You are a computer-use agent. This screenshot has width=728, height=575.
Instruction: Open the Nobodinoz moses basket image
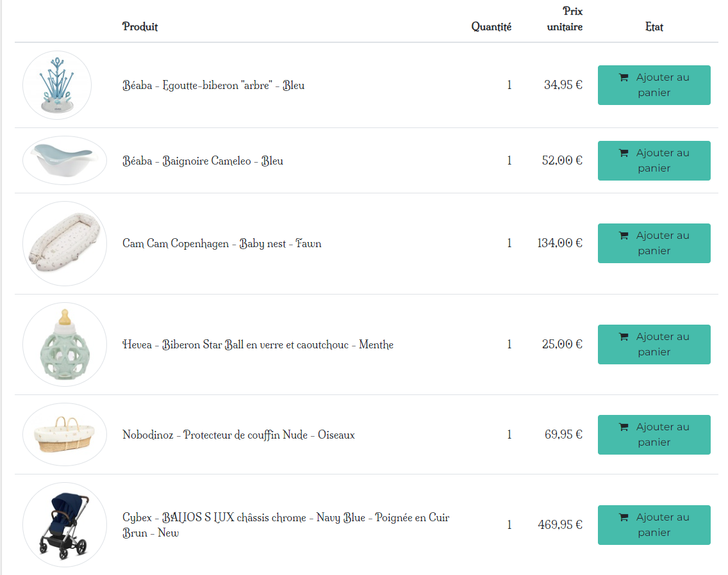point(65,434)
